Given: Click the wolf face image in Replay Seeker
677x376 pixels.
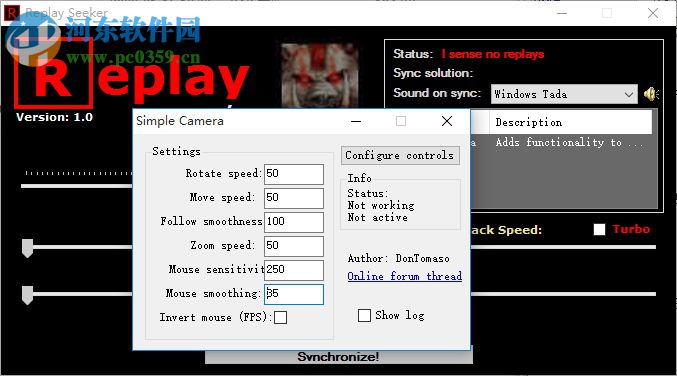Looking at the screenshot, I should 320,75.
